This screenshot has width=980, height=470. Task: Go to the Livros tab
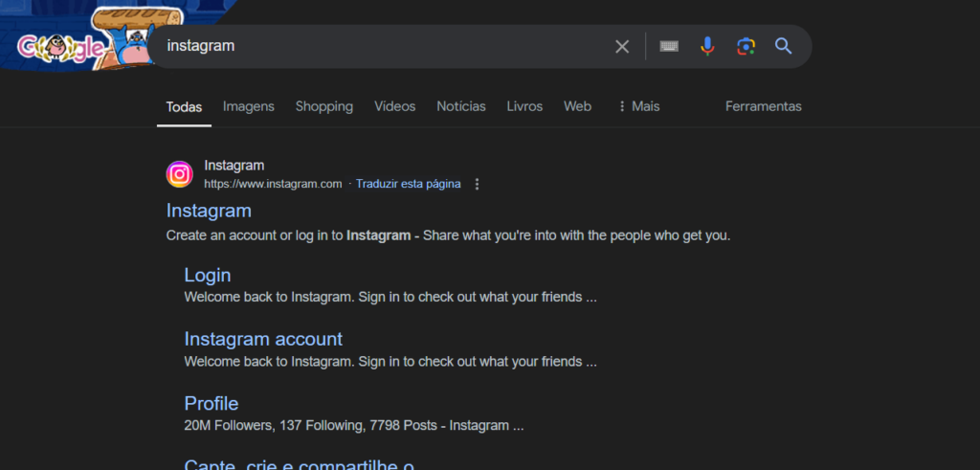pyautogui.click(x=525, y=106)
